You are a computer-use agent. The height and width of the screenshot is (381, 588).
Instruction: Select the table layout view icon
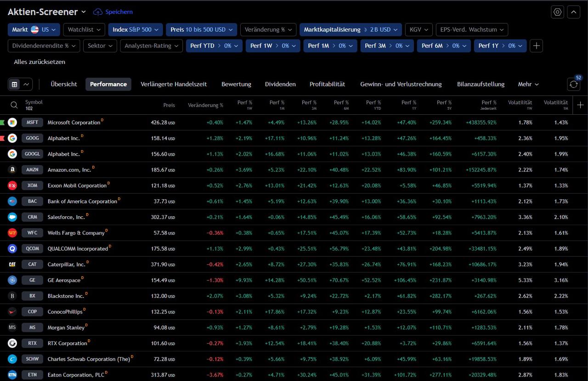[x=15, y=84]
